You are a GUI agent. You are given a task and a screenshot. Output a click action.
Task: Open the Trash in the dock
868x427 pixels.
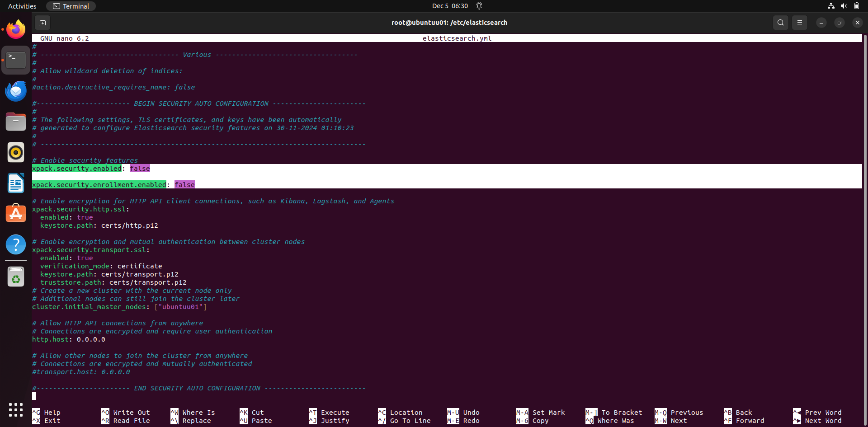tap(16, 277)
